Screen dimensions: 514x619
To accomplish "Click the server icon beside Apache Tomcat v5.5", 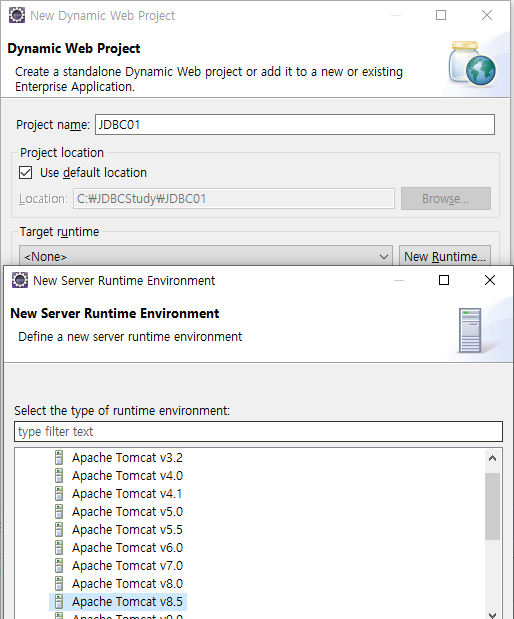I will (x=59, y=529).
